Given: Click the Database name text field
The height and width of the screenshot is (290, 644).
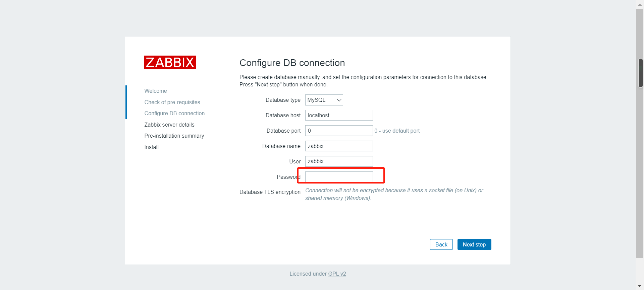Looking at the screenshot, I should point(339,146).
